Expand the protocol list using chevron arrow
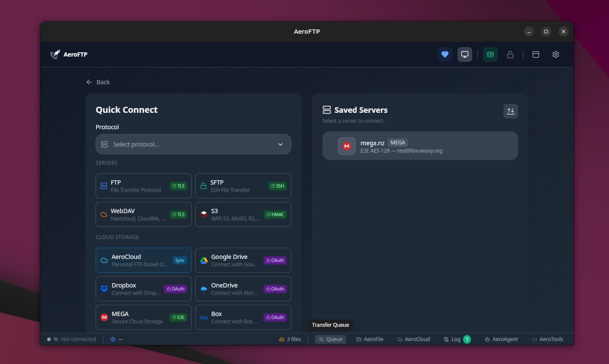This screenshot has width=609, height=364. click(x=280, y=144)
